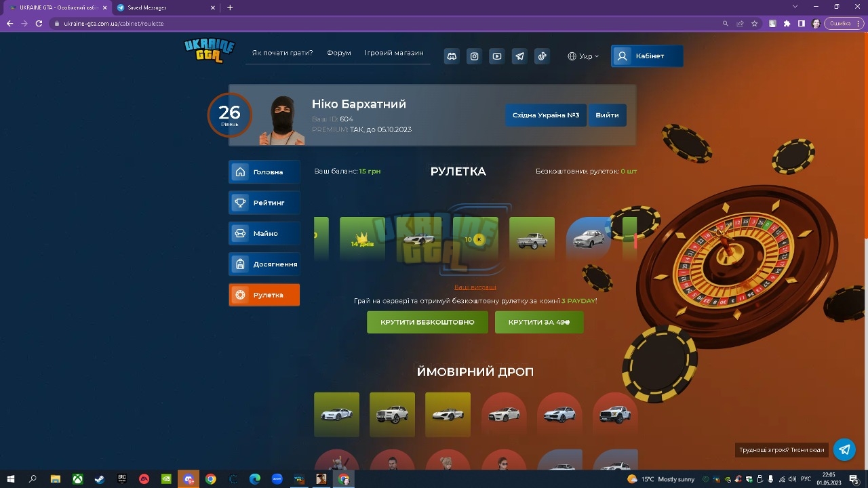
Task: Open the Telegram icon in site header
Action: (519, 56)
